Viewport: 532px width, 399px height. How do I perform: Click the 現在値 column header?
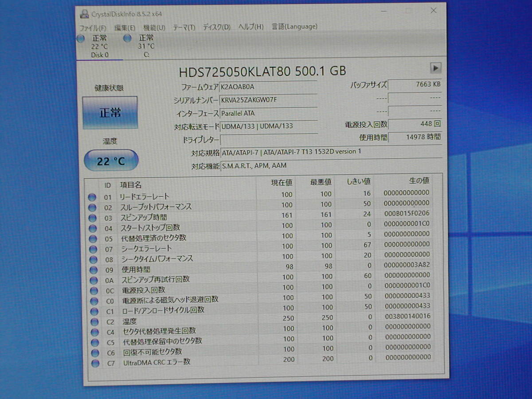tap(282, 182)
